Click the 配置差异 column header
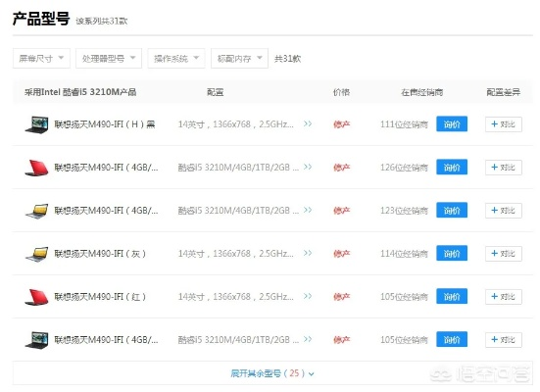This screenshot has width=540, height=392. click(503, 92)
